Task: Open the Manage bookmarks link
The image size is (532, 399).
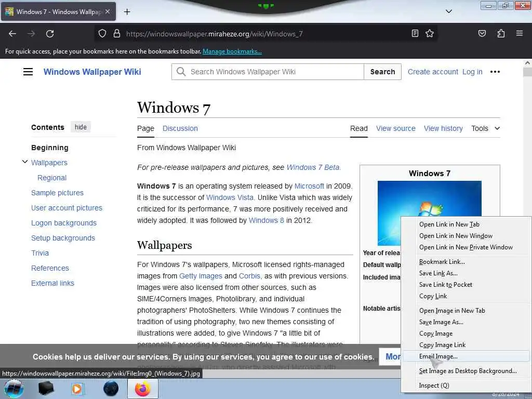Action: pos(232,51)
